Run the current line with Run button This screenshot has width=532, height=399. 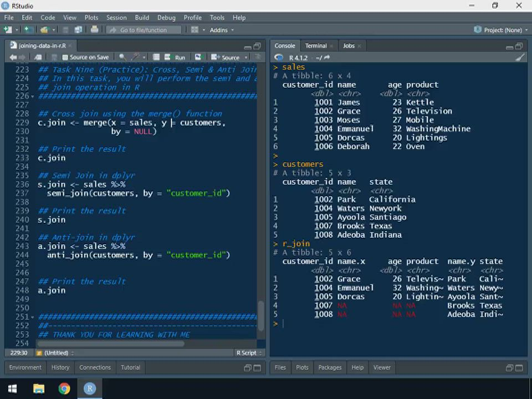[x=175, y=58]
